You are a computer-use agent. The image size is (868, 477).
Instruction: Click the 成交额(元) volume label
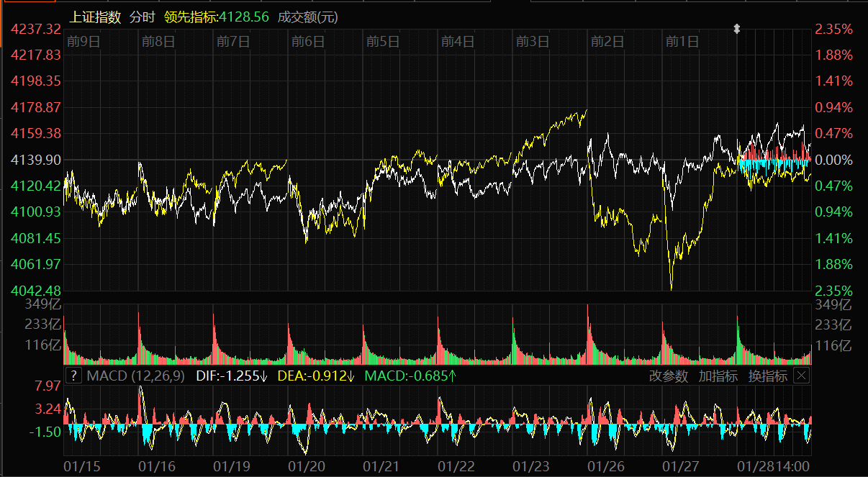click(x=307, y=17)
